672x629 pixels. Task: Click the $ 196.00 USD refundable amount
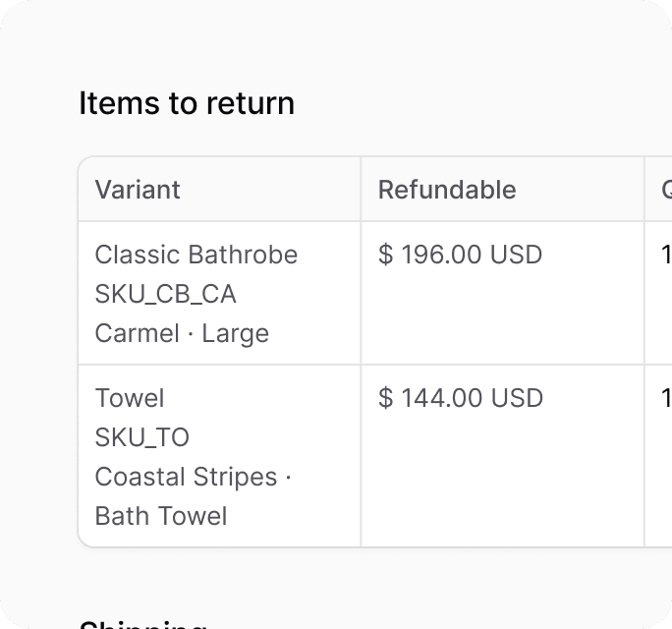point(461,255)
